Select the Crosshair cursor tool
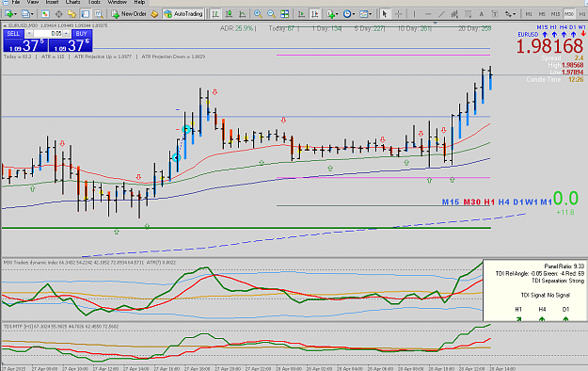This screenshot has height=371, width=588. coord(398,14)
